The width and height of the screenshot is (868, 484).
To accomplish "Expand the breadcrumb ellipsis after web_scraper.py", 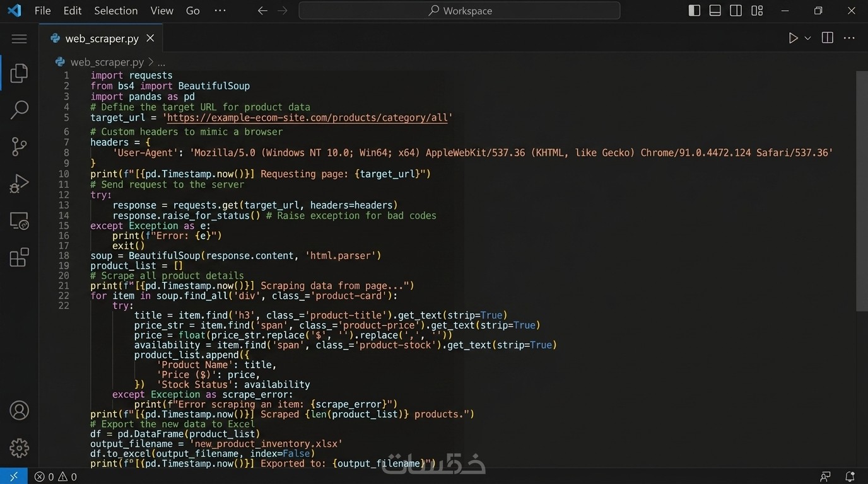I will [x=161, y=62].
